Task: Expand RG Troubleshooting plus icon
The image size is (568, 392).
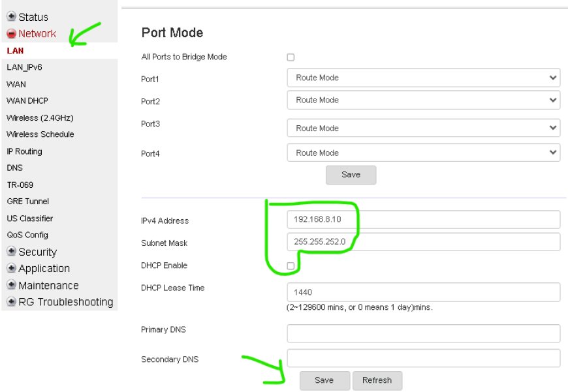Action: (11, 301)
